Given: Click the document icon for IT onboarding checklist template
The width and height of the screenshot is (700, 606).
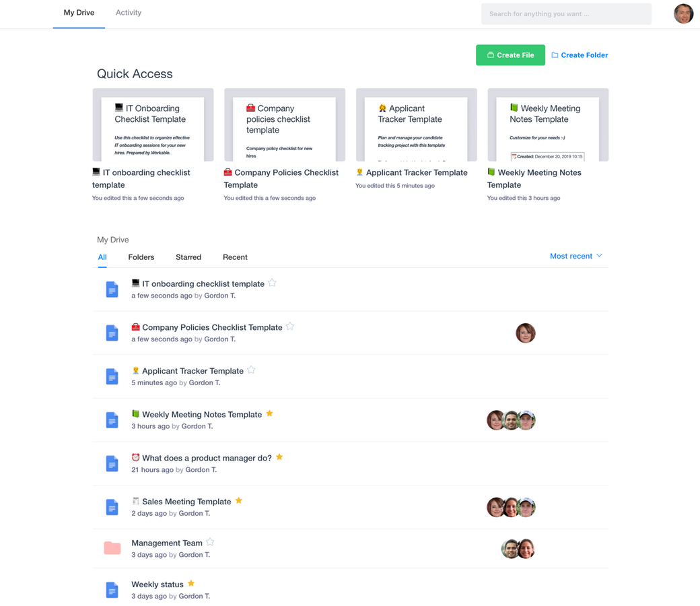Looking at the screenshot, I should click(x=112, y=290).
